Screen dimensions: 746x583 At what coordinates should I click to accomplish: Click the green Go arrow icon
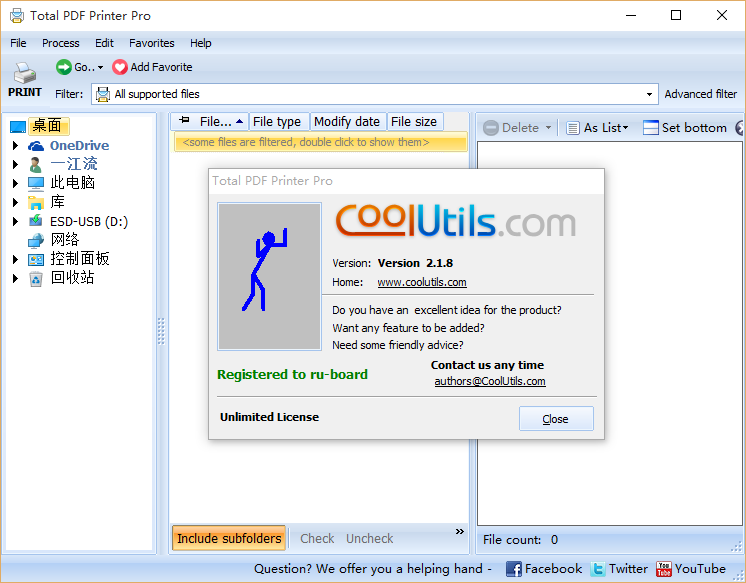click(64, 67)
